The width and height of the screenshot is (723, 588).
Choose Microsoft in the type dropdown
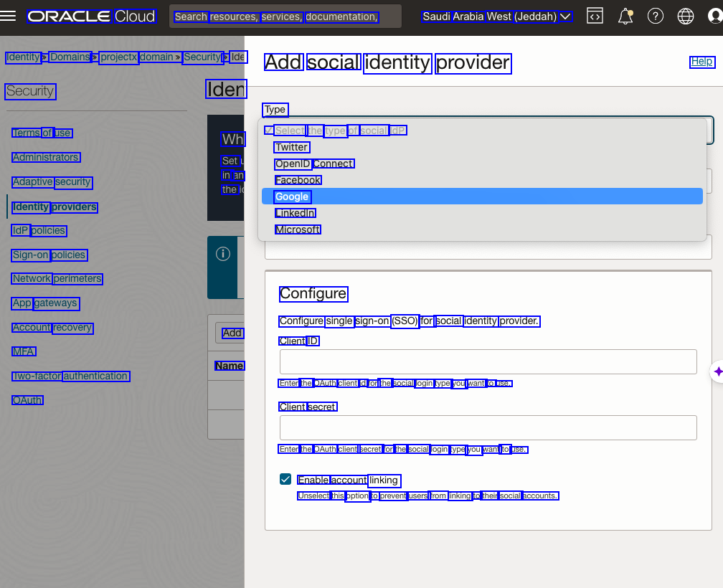pos(298,229)
